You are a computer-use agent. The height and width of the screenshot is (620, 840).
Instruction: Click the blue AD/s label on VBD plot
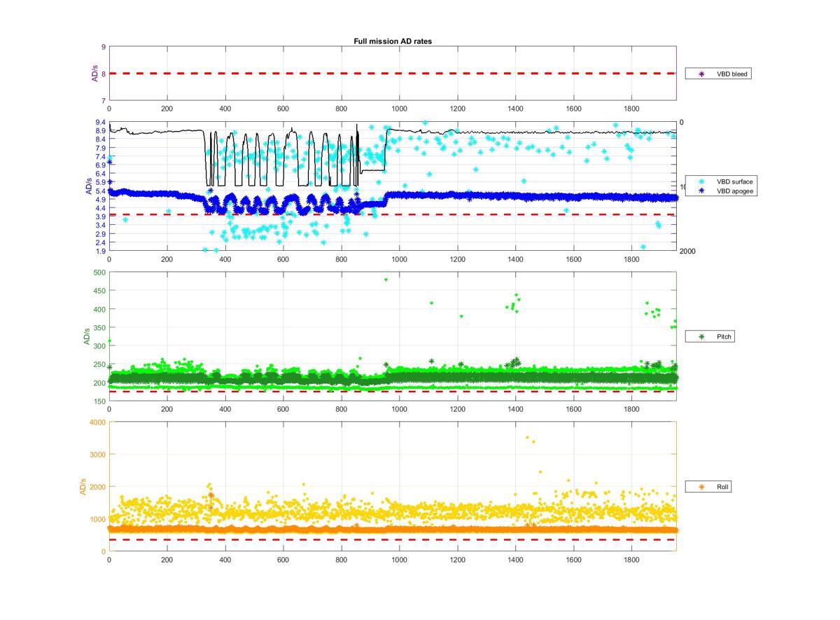click(89, 186)
